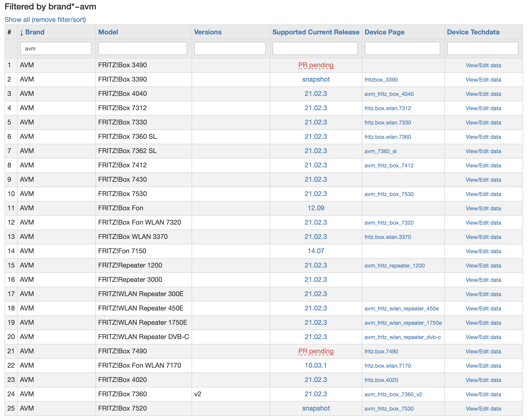Open avm_fritz_box_7360_v2 device page
The image size is (528, 420).
393,394
